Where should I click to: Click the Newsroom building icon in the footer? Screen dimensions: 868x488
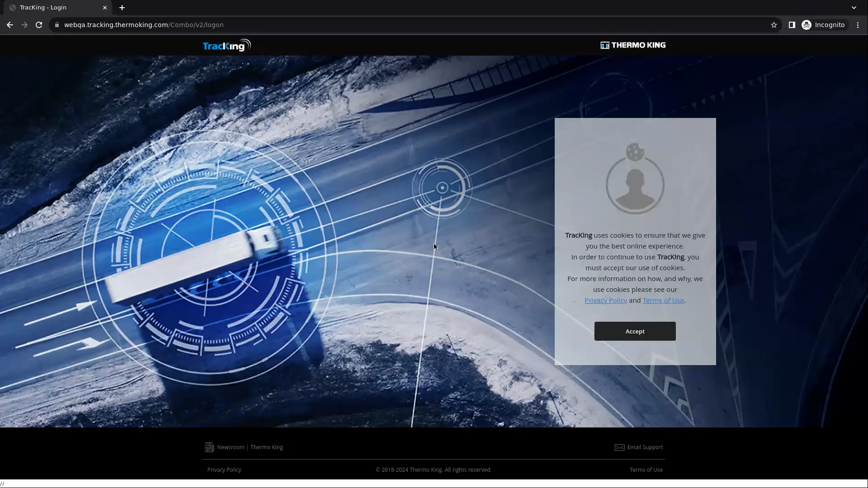pyautogui.click(x=210, y=447)
